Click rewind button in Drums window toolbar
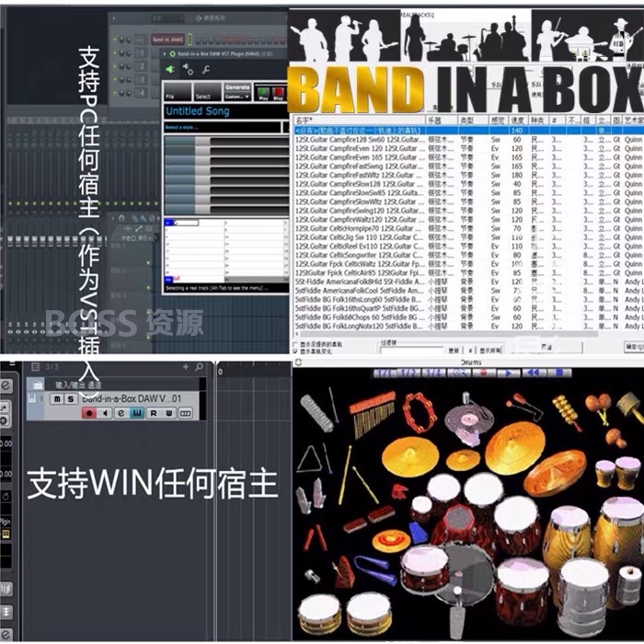The height and width of the screenshot is (644, 644). point(533,373)
